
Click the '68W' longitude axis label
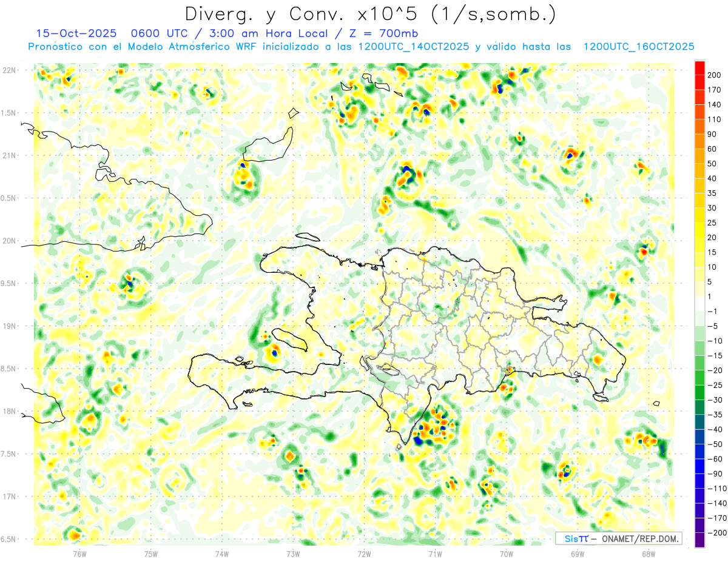tap(648, 554)
